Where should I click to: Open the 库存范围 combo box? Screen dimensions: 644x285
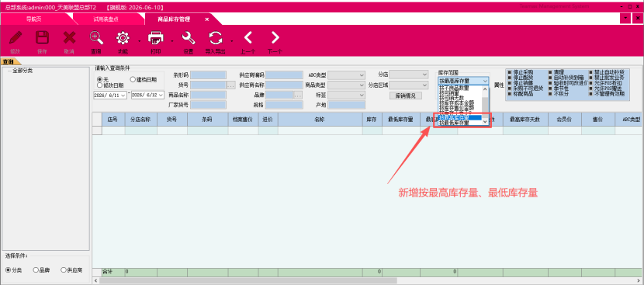pos(463,81)
